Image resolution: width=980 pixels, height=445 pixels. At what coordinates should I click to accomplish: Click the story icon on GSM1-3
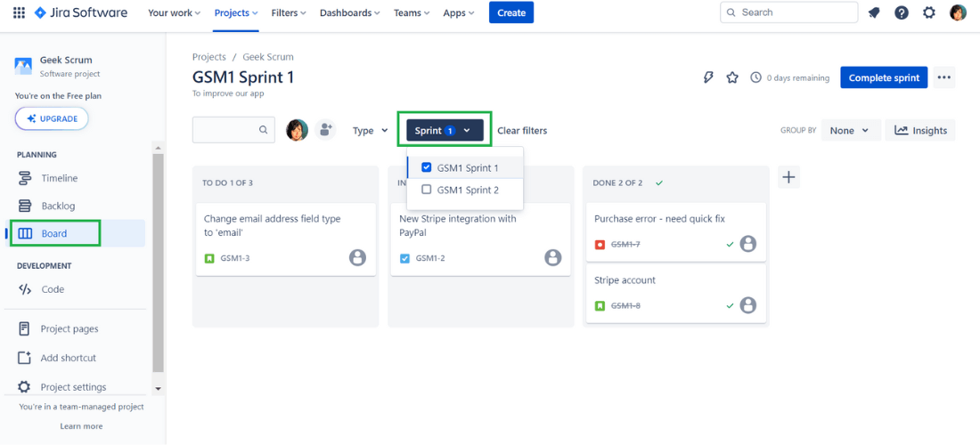[209, 258]
